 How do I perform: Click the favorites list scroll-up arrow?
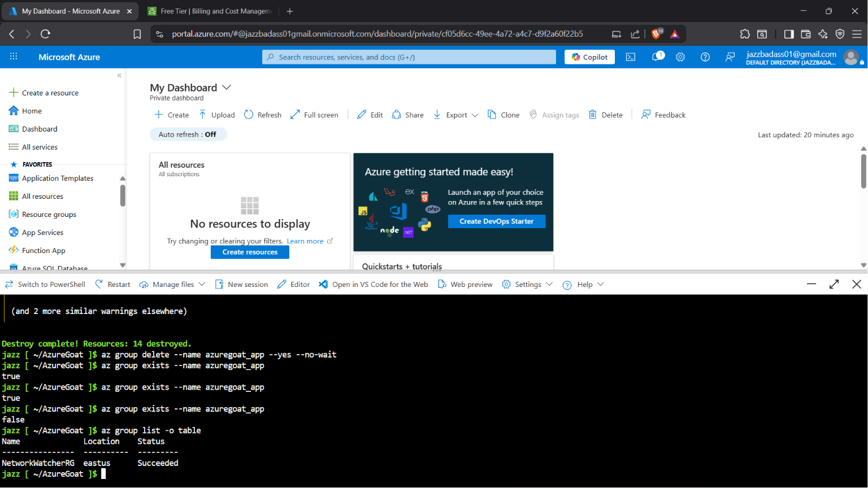[123, 178]
